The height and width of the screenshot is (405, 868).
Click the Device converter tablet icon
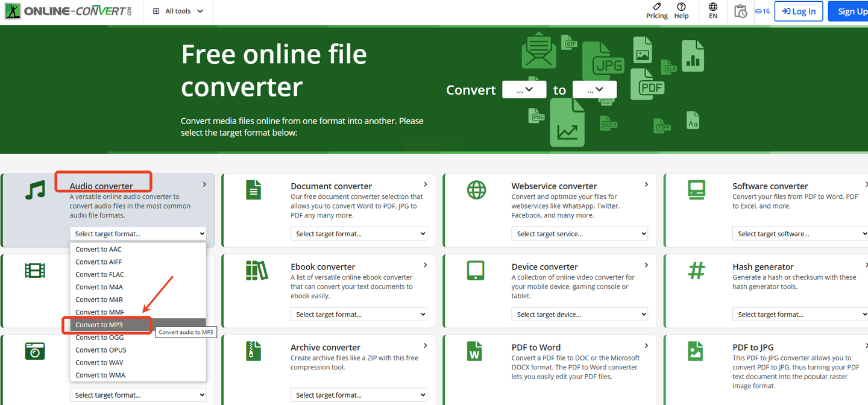click(476, 271)
